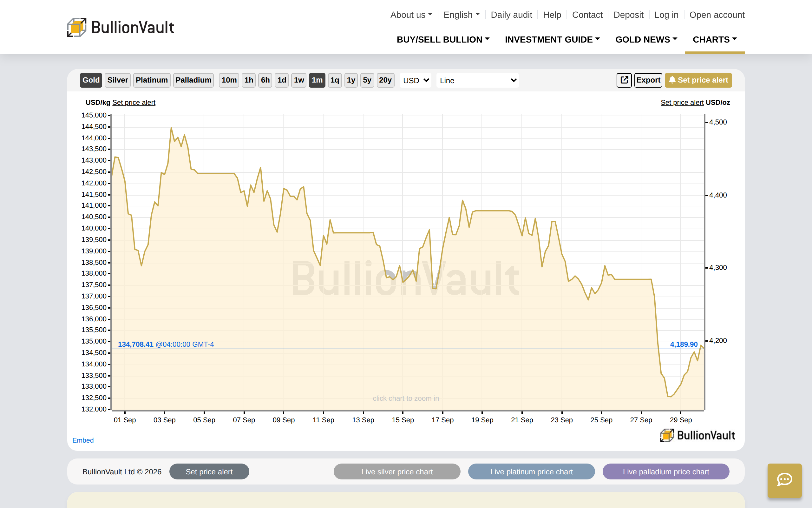Expand GOLD NEWS menu
Viewport: 812px width, 508px height.
click(x=646, y=39)
